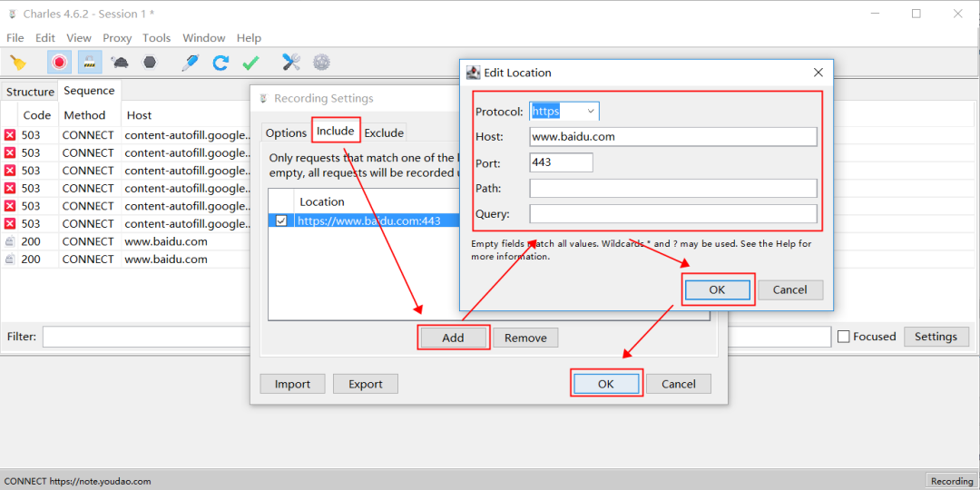The height and width of the screenshot is (490, 980).
Task: Click the Add button
Action: point(453,338)
